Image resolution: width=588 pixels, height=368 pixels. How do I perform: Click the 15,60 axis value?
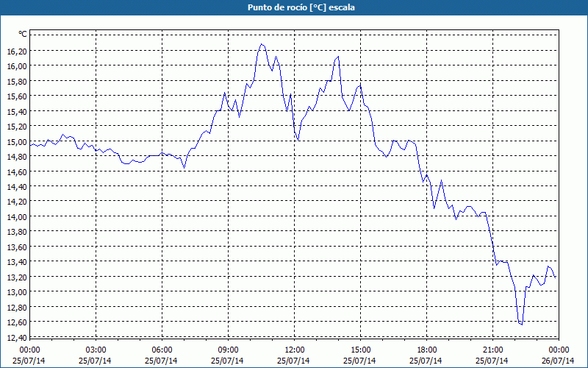17,96
